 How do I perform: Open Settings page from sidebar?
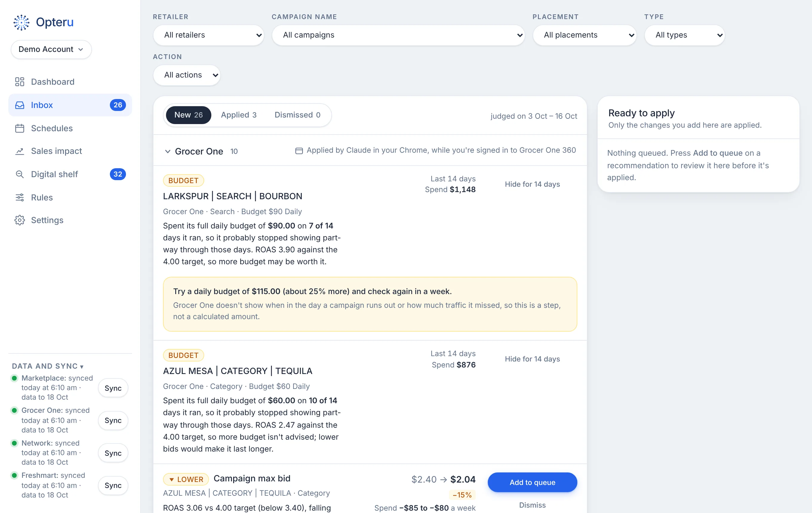[x=70, y=220]
